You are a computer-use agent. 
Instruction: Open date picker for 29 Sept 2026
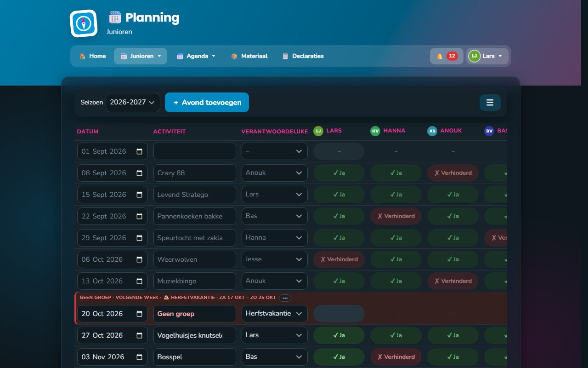pyautogui.click(x=139, y=238)
